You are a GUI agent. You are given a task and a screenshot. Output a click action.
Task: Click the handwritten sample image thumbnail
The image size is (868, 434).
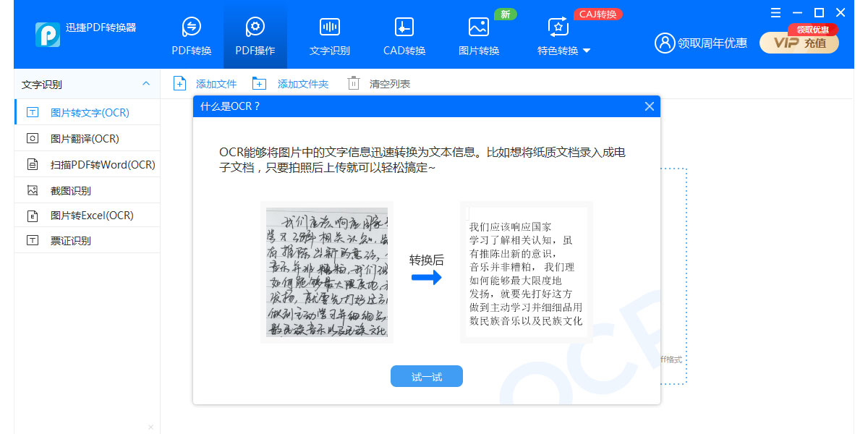327,273
